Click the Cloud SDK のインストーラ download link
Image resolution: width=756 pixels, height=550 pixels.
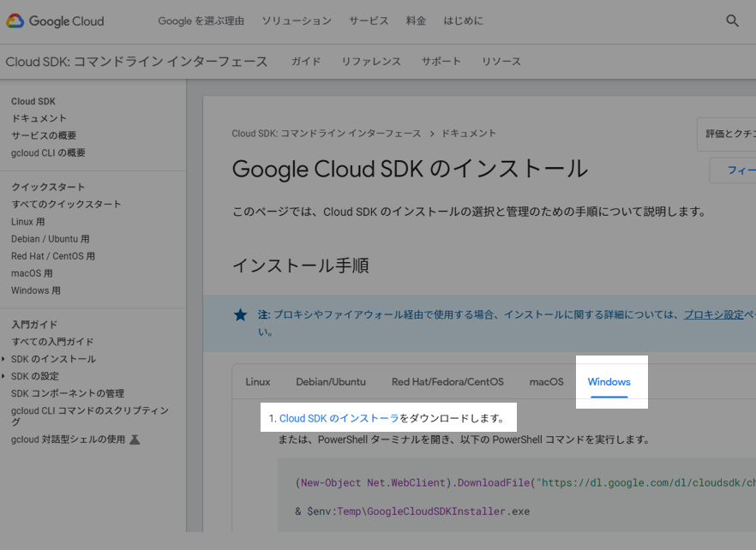(x=339, y=418)
